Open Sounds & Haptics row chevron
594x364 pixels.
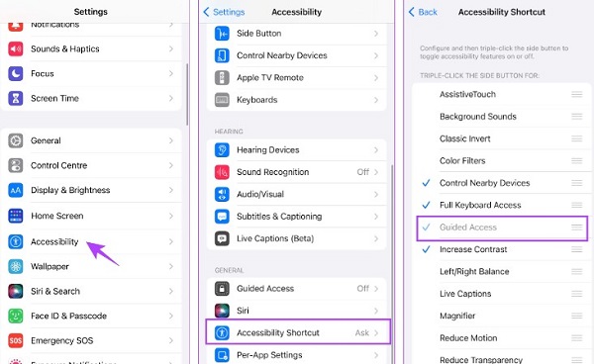pos(171,48)
